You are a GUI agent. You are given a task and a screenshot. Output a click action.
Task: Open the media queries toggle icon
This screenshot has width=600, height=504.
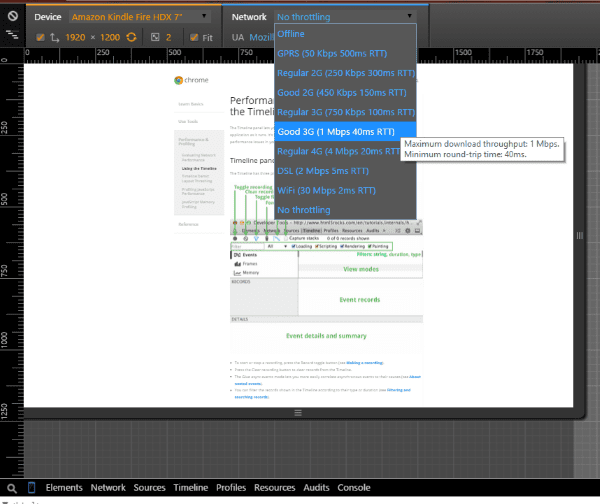[12, 35]
